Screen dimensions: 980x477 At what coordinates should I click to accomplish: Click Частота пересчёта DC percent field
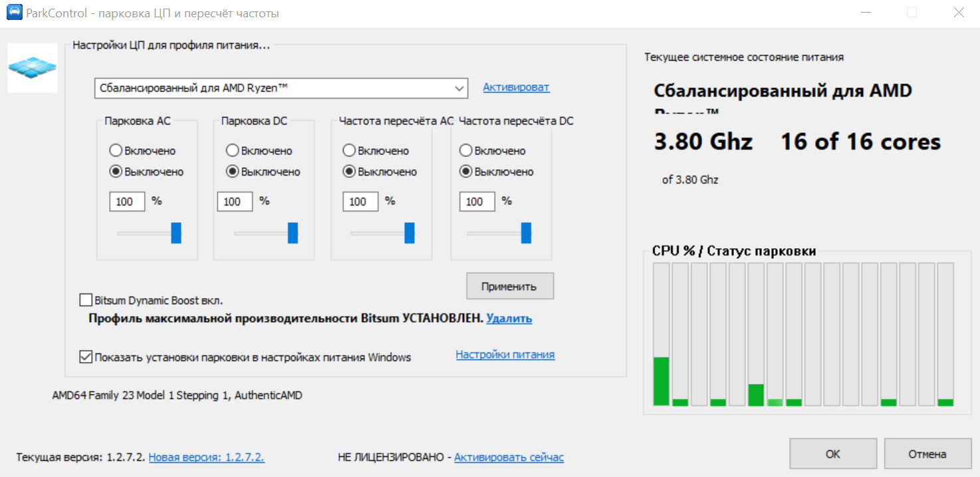477,202
